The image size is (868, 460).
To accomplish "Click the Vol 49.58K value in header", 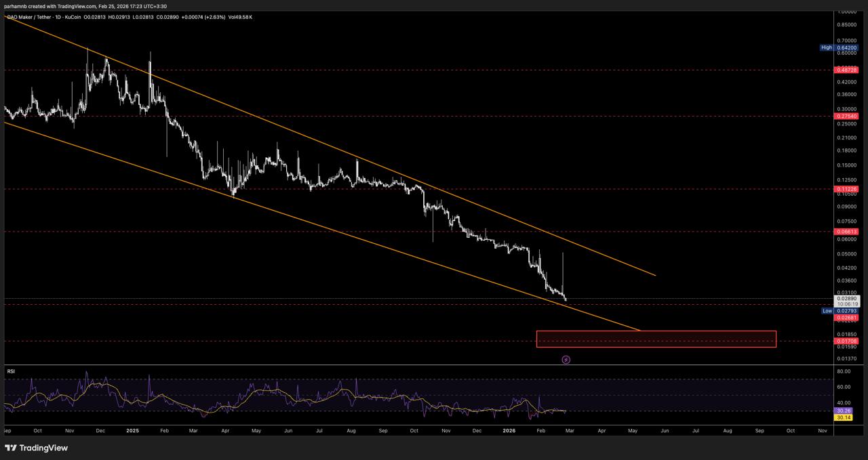I will coord(241,17).
